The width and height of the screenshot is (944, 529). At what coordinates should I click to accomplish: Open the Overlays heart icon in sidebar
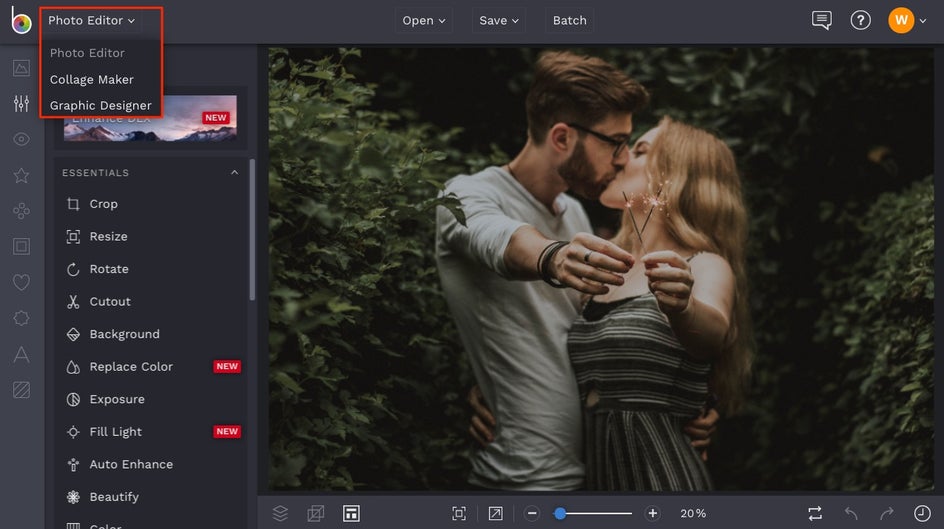click(21, 283)
